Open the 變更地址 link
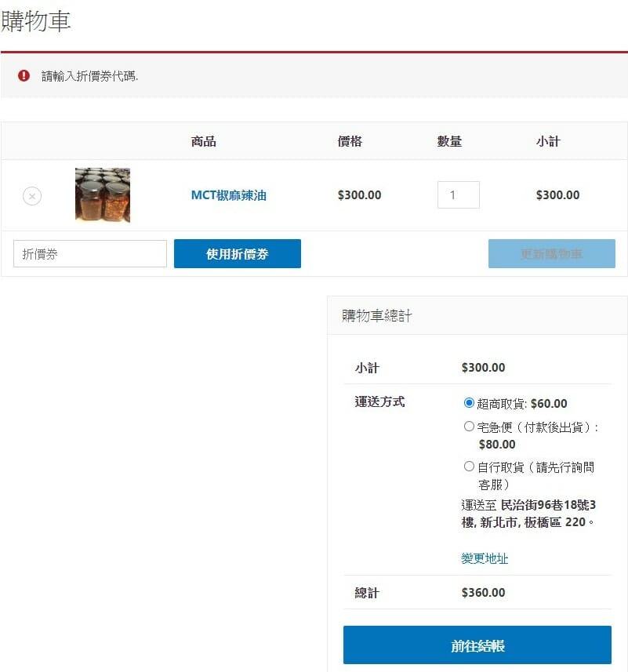This screenshot has height=672, width=628. click(x=485, y=558)
